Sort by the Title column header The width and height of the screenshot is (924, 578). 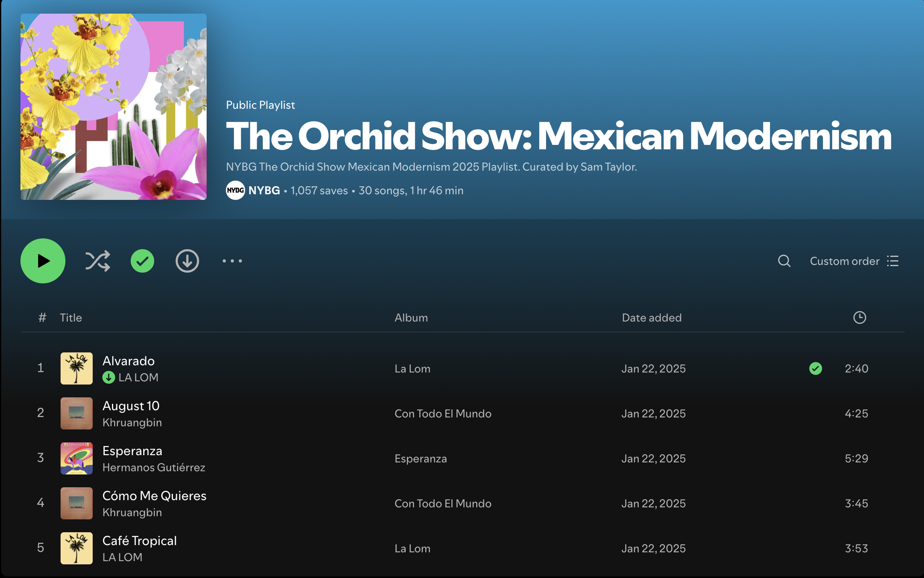click(71, 317)
